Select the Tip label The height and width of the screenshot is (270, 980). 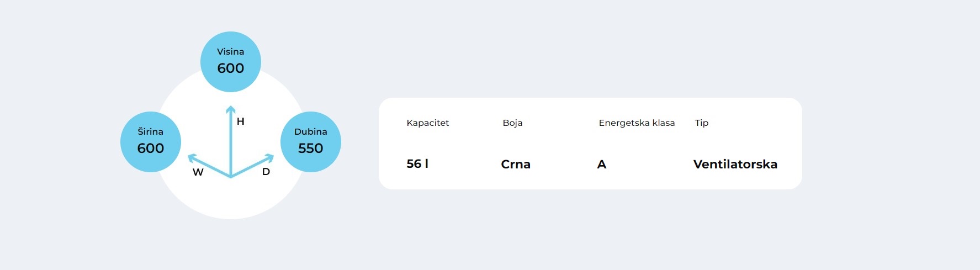(x=702, y=123)
